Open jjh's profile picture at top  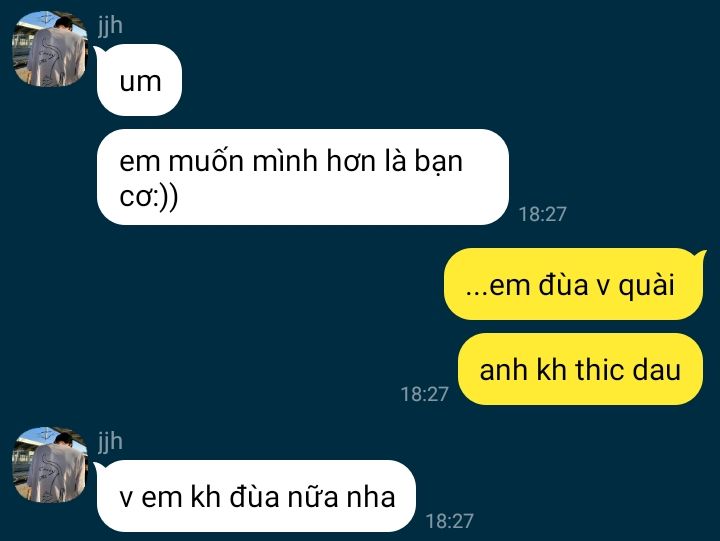(49, 49)
